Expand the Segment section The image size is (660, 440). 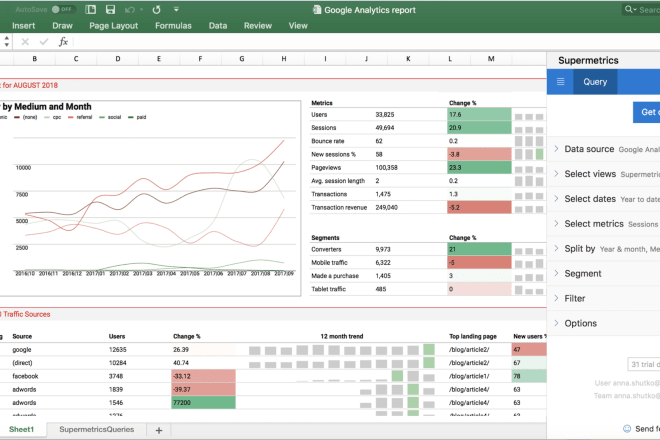pyautogui.click(x=603, y=273)
